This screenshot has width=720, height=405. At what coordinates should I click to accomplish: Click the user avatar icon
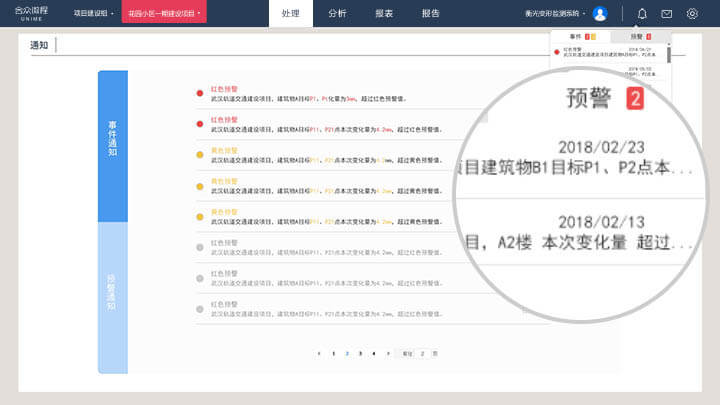coord(600,14)
